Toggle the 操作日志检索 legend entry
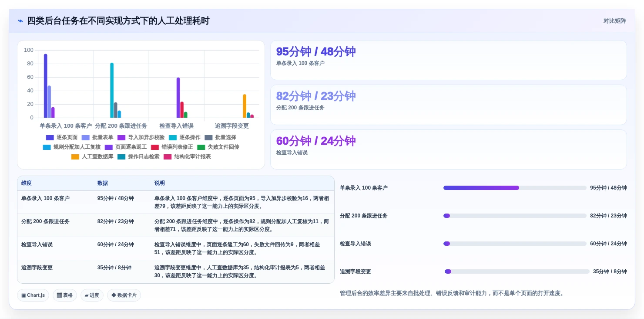The image size is (644, 319). [x=138, y=156]
